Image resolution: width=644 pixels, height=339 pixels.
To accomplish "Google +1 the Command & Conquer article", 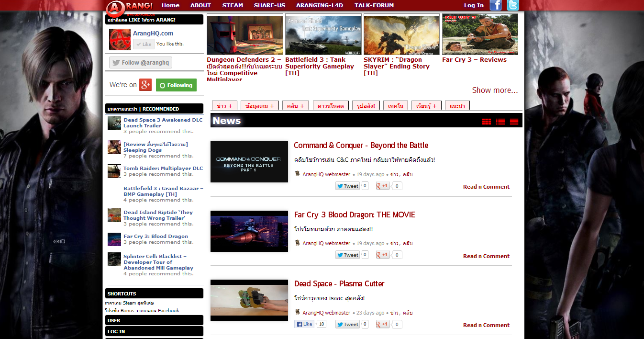I will point(383,186).
